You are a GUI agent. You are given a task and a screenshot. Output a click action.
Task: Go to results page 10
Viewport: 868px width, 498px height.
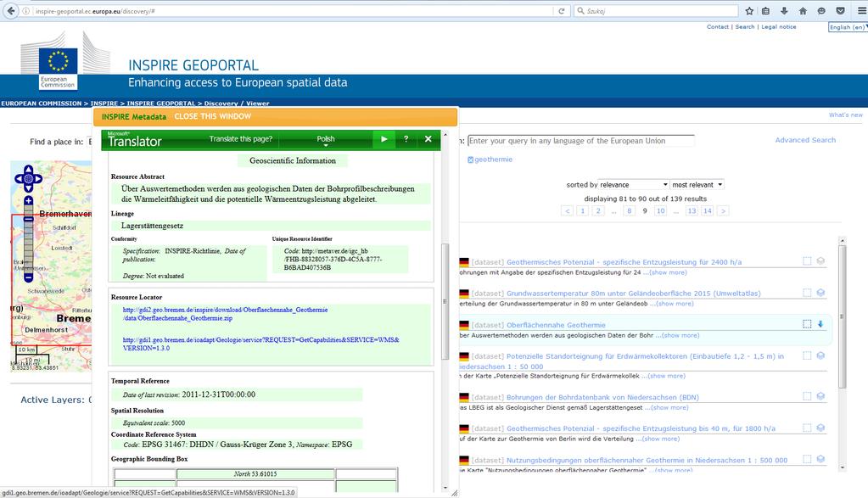tap(660, 210)
